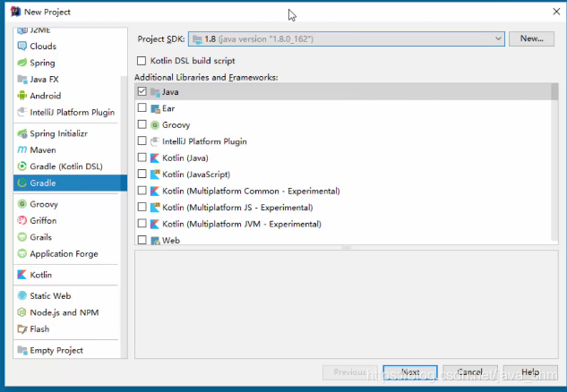Click the Android robot icon
Image resolution: width=567 pixels, height=392 pixels.
pos(22,96)
